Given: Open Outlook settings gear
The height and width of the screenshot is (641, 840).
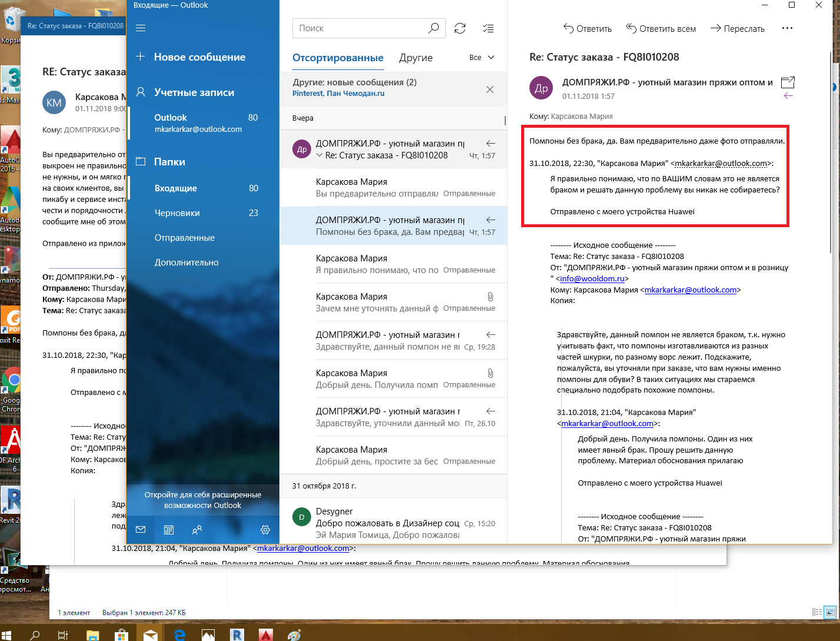Looking at the screenshot, I should pyautogui.click(x=265, y=530).
